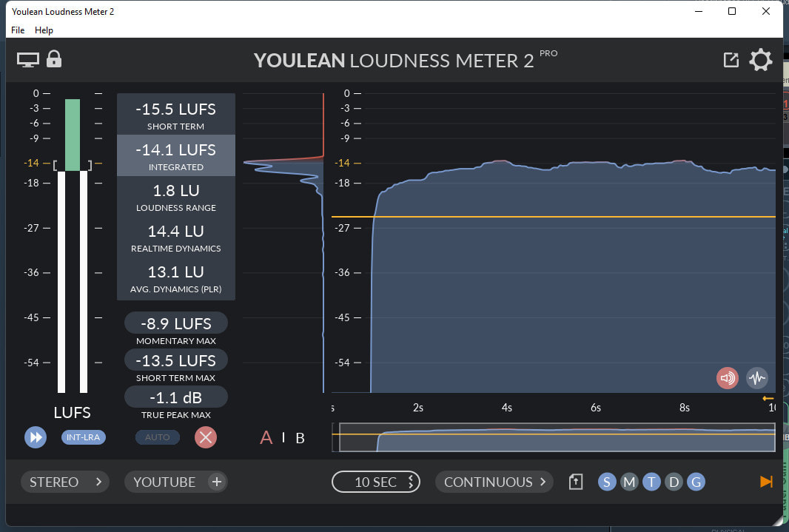This screenshot has width=789, height=532.
Task: Click the export file icon
Action: click(x=576, y=482)
